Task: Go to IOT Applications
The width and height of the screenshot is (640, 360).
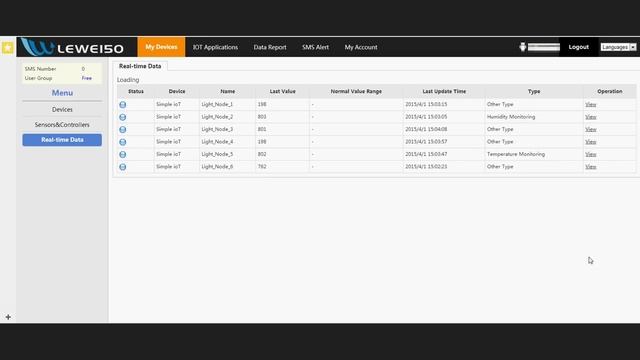Action: pyautogui.click(x=215, y=47)
